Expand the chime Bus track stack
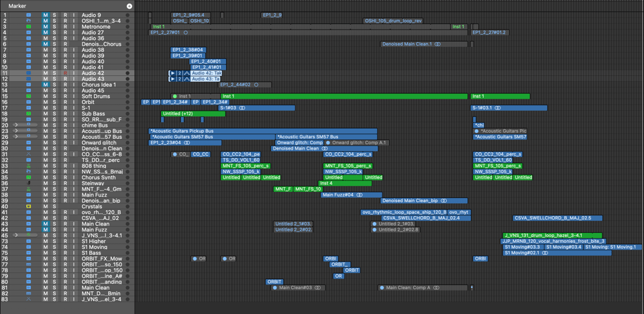The width and height of the screenshot is (644, 314). 15,125
